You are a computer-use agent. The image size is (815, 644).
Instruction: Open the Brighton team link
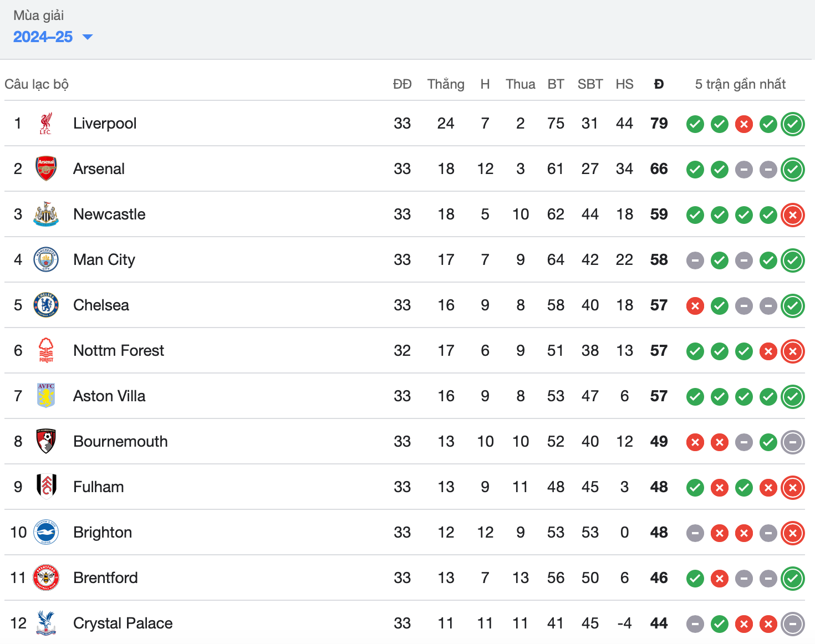coord(103,533)
